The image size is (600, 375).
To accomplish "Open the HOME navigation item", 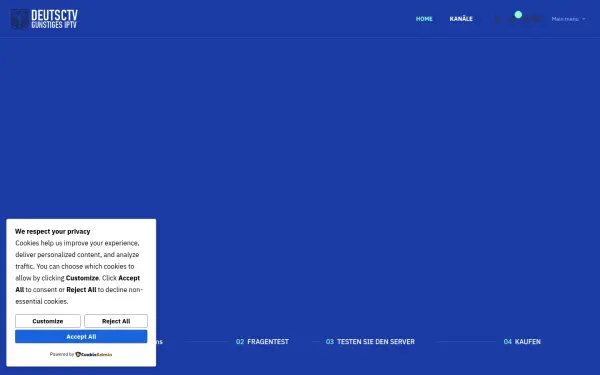I will [x=424, y=19].
